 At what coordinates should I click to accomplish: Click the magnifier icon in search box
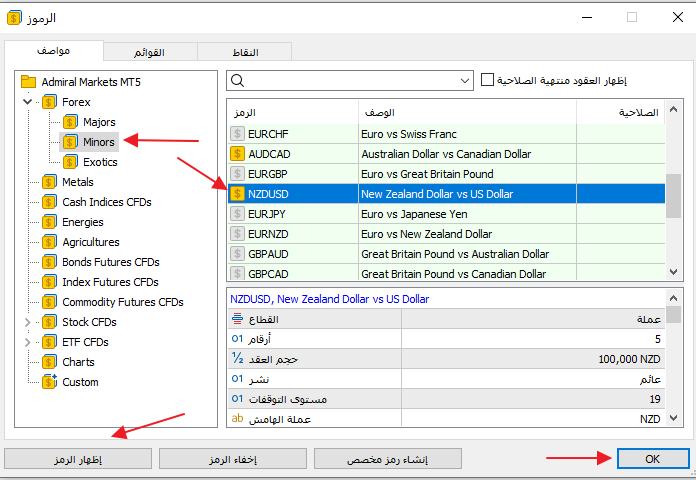[x=238, y=81]
